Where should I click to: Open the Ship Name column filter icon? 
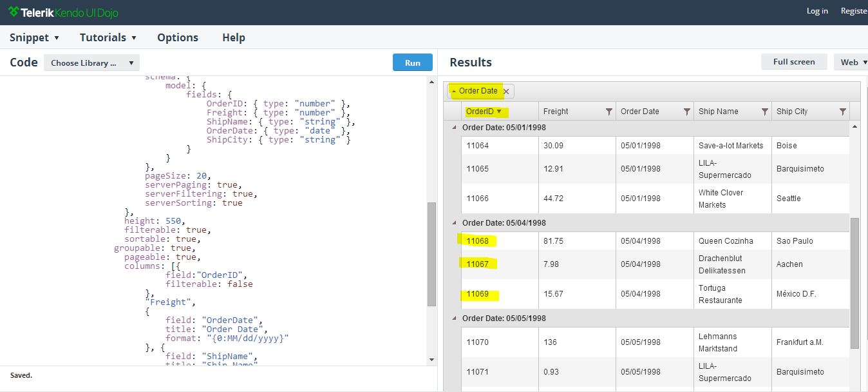click(765, 112)
